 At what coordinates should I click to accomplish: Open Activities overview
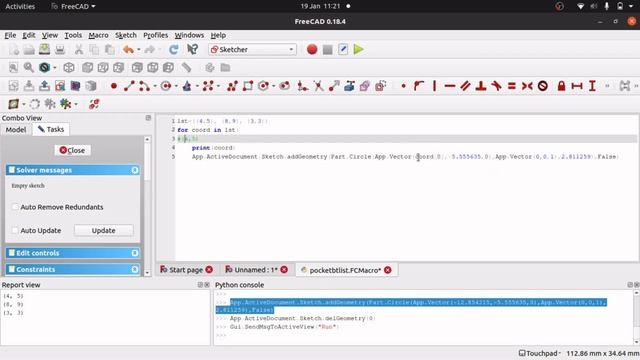click(x=20, y=6)
